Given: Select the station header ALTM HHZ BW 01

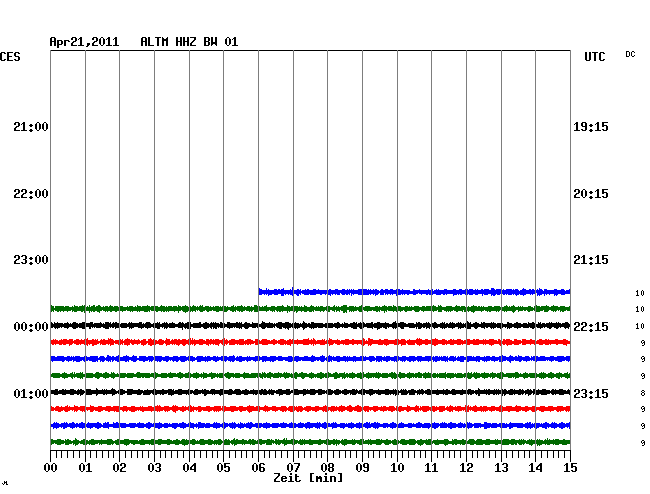Looking at the screenshot, I should click(189, 42).
